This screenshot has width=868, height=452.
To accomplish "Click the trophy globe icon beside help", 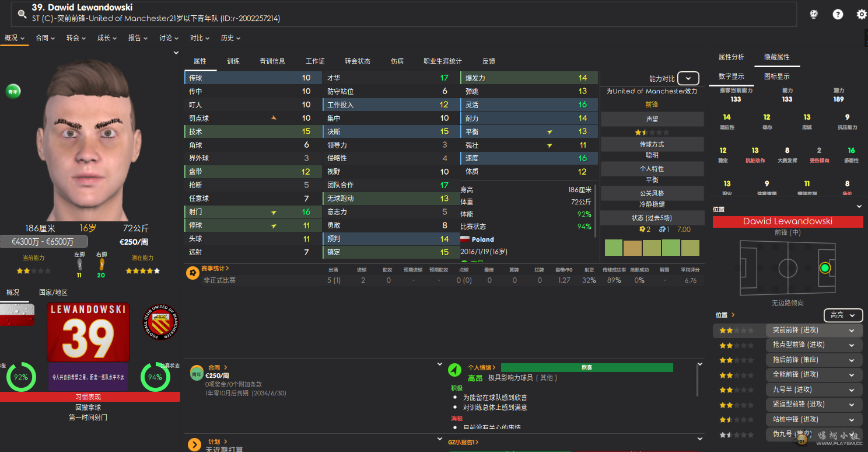I will pos(814,15).
